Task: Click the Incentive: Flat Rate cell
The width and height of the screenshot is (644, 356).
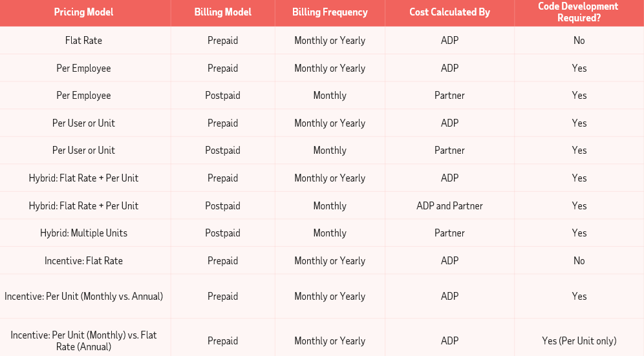Action: pyautogui.click(x=83, y=261)
